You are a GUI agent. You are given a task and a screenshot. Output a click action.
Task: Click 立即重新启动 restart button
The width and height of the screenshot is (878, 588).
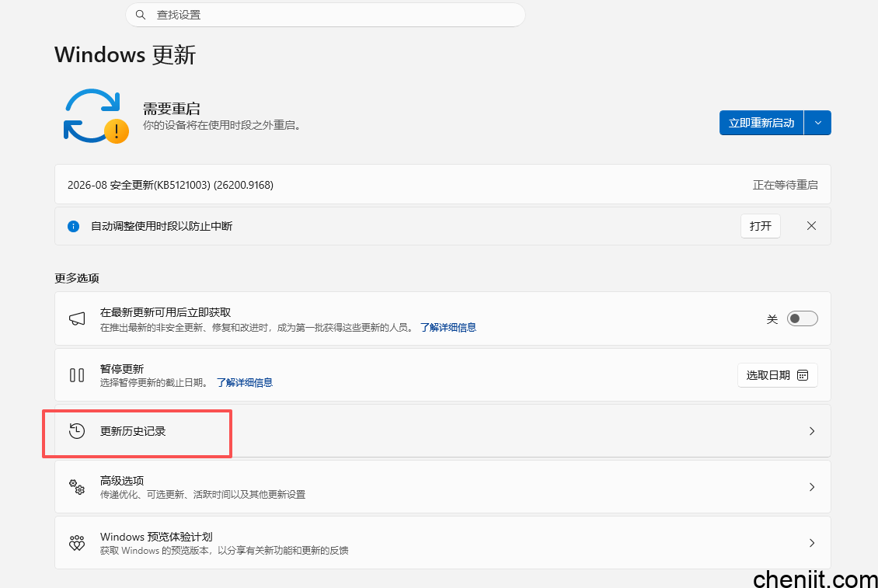(761, 123)
